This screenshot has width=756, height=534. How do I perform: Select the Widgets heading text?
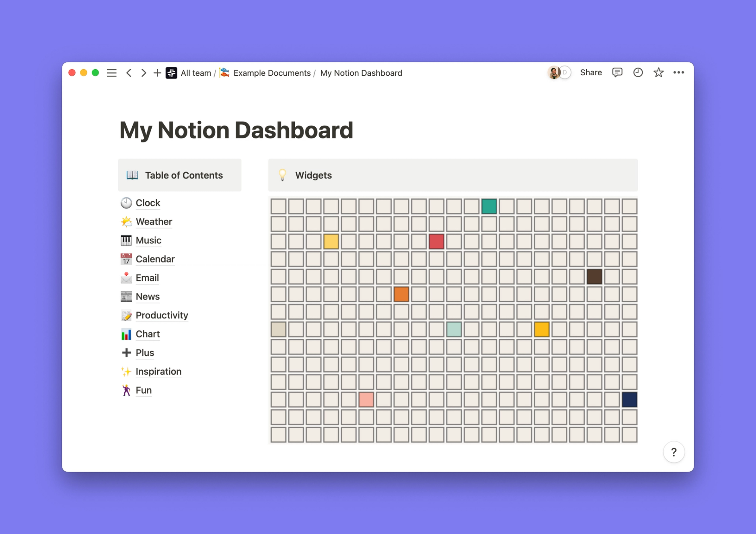[x=313, y=175]
